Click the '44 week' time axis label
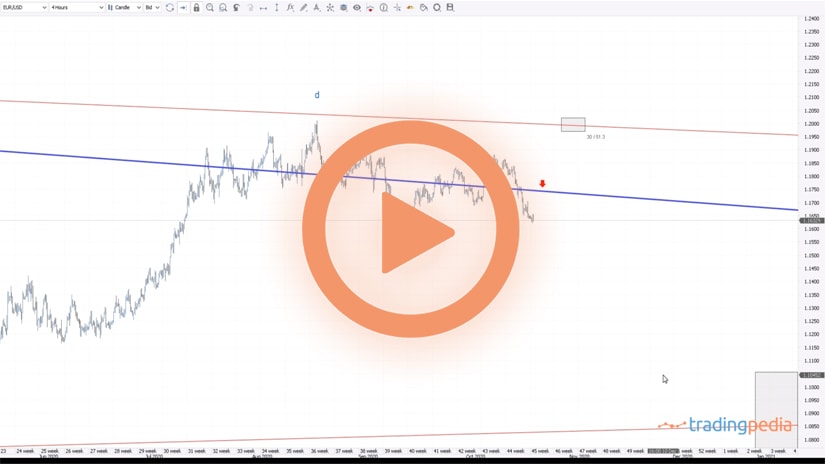Image resolution: width=825 pixels, height=464 pixels. (x=515, y=451)
